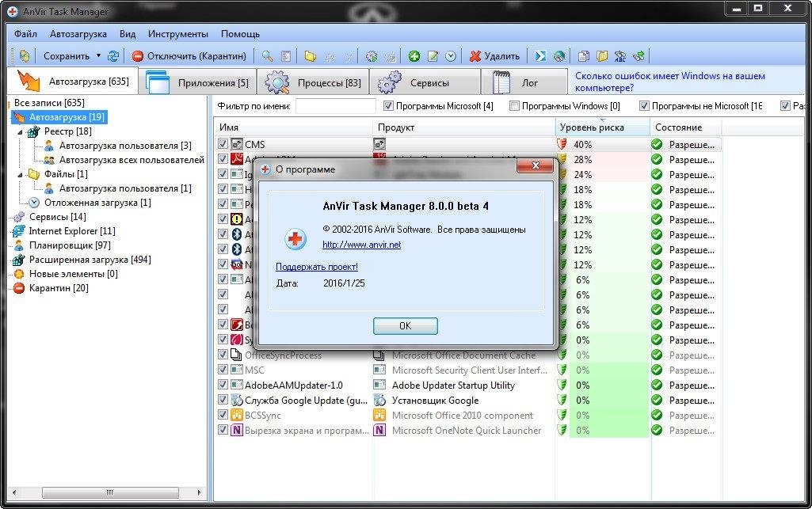The height and width of the screenshot is (509, 812).
Task: Open the Автозагрузка menu in menu bar
Action: [x=78, y=34]
